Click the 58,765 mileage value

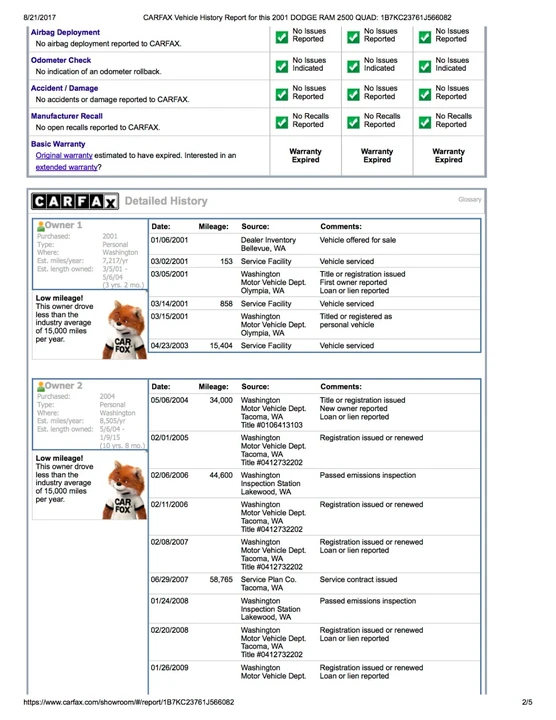221,580
